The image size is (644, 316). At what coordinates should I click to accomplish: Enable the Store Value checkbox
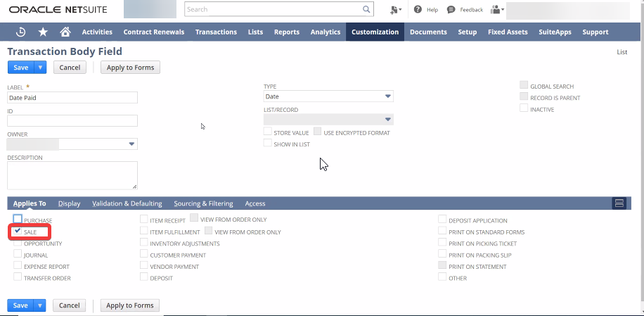tap(267, 132)
